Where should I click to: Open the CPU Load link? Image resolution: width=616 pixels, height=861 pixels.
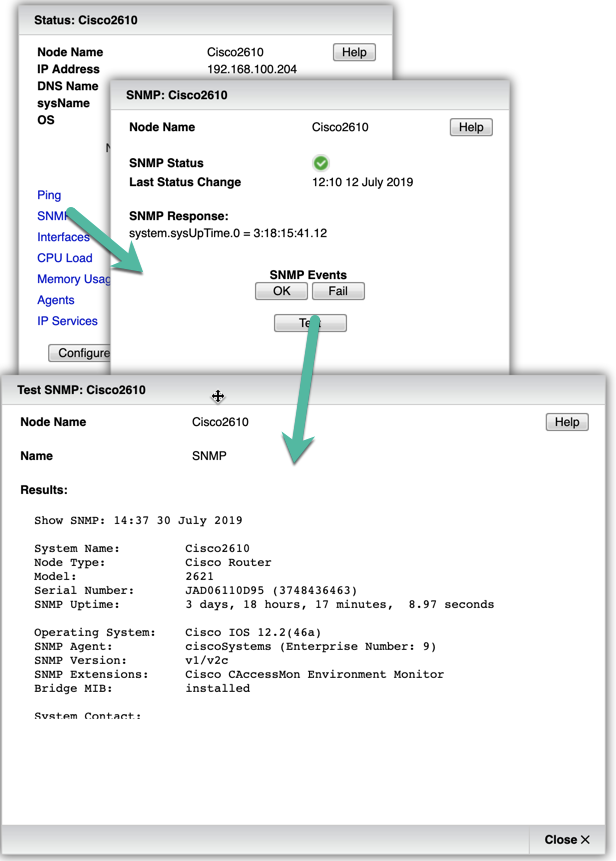pos(65,258)
